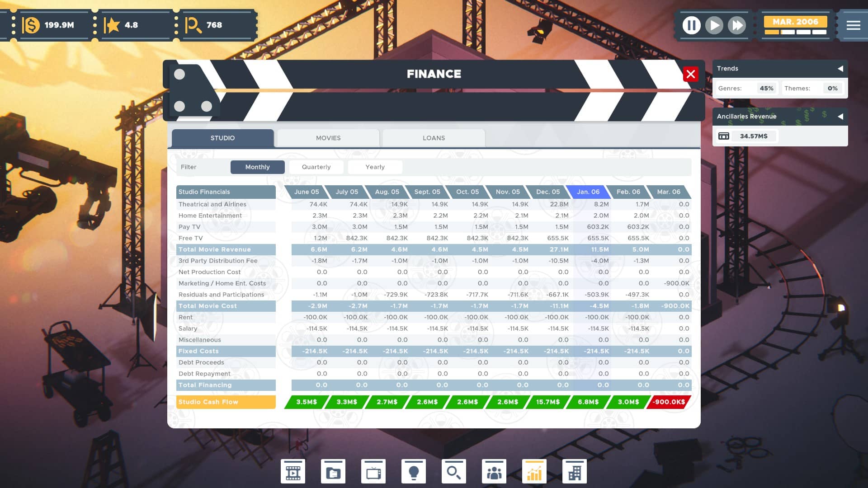Click the research points magnifier icon

coord(193,25)
